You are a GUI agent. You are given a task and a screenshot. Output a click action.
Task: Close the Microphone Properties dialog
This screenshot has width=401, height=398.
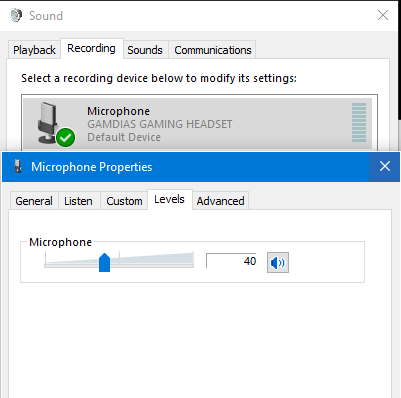pyautogui.click(x=385, y=166)
